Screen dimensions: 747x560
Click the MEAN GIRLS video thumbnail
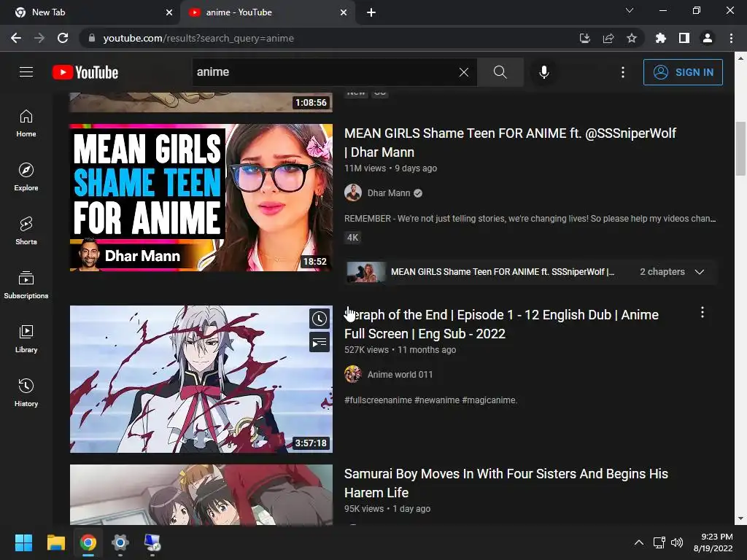coord(201,198)
